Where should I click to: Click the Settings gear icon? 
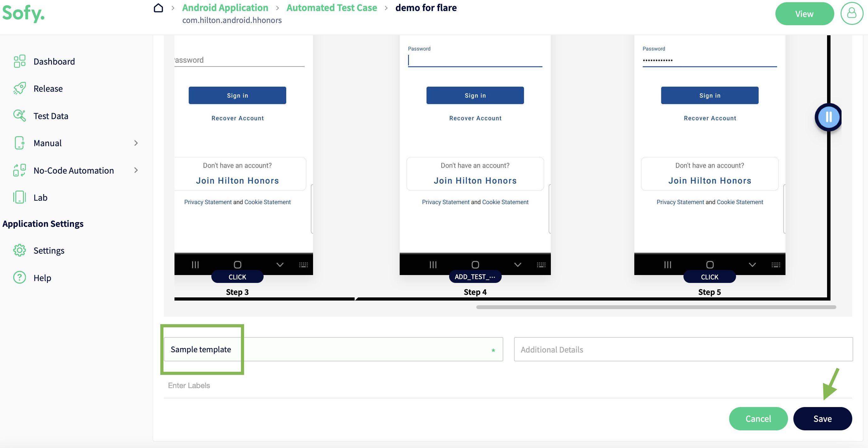(20, 250)
